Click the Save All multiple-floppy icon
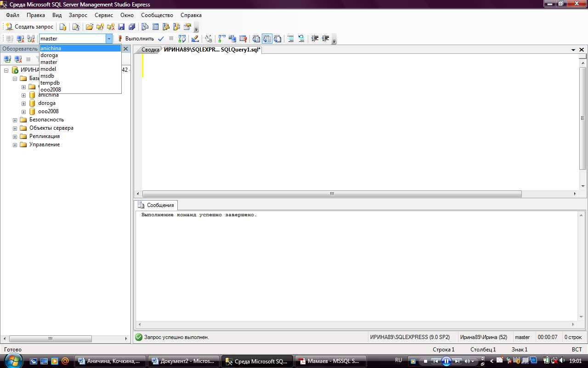The width and height of the screenshot is (588, 368). tap(132, 27)
